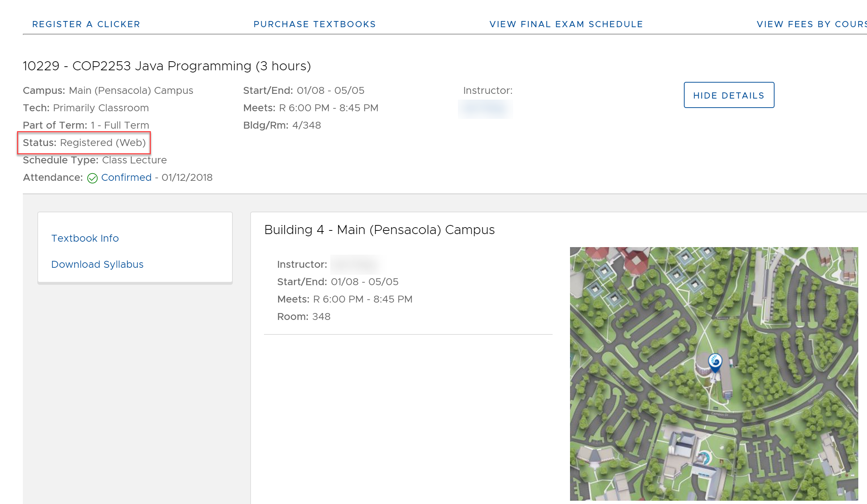
Task: Open Textbook Info
Action: pos(85,238)
